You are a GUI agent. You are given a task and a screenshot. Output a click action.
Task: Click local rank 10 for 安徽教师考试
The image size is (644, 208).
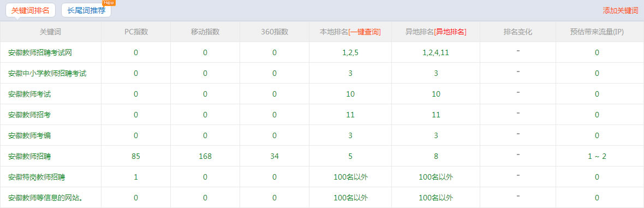pyautogui.click(x=350, y=94)
